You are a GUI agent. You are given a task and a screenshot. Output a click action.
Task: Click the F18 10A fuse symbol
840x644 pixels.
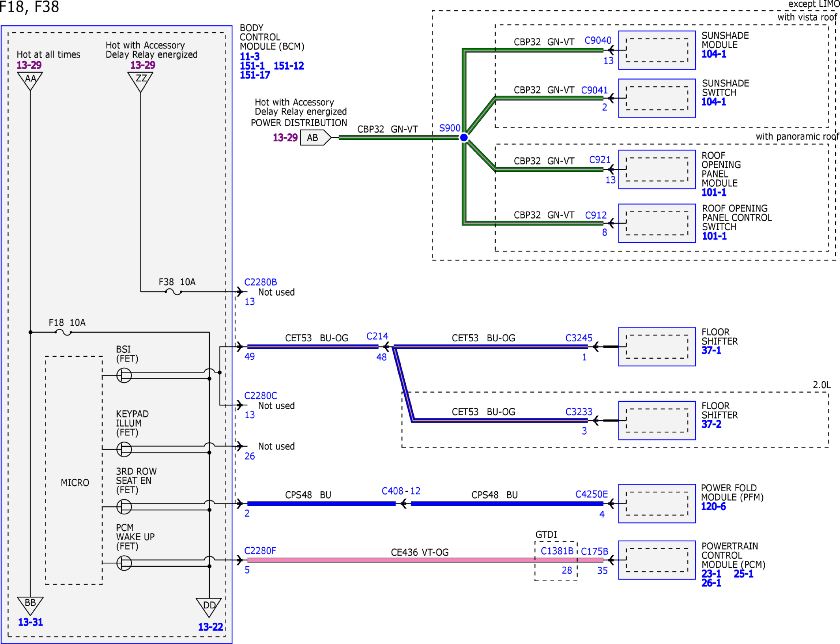(x=63, y=333)
